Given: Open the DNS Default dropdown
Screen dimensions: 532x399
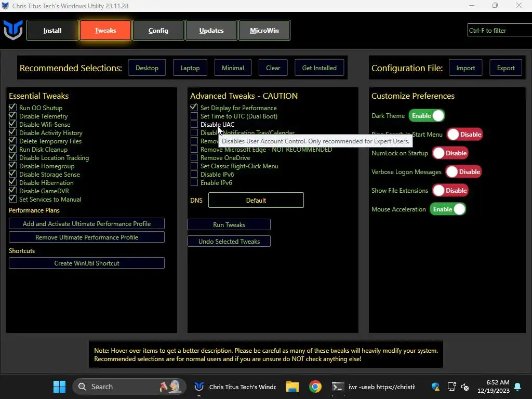Looking at the screenshot, I should pos(256,200).
